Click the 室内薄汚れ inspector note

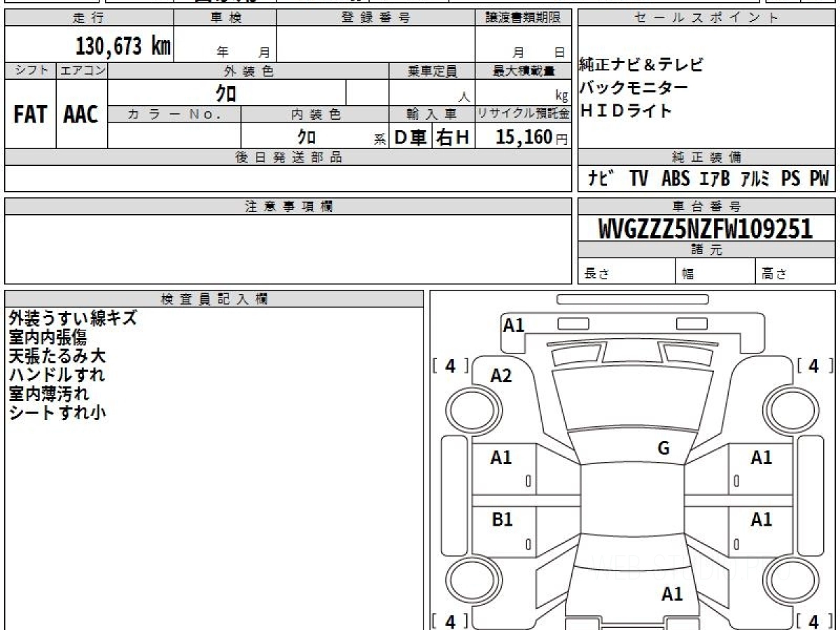[x=49, y=394]
